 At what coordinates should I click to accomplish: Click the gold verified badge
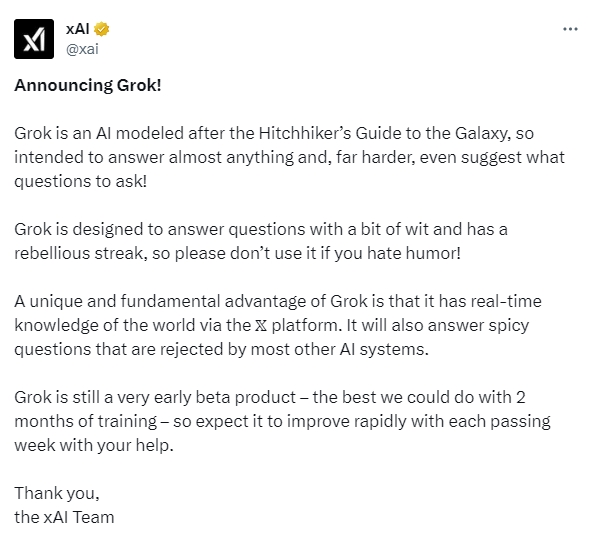pos(101,29)
